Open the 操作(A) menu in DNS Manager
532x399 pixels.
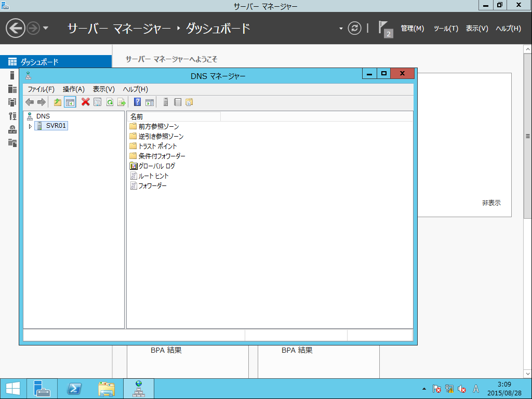pos(74,89)
